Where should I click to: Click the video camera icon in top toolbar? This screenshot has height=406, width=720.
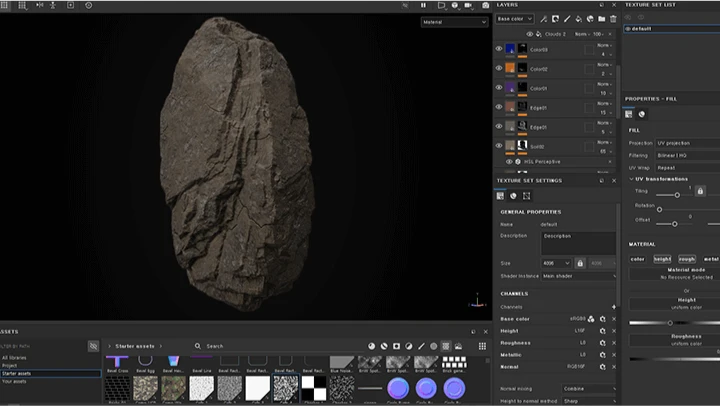pyautogui.click(x=468, y=6)
